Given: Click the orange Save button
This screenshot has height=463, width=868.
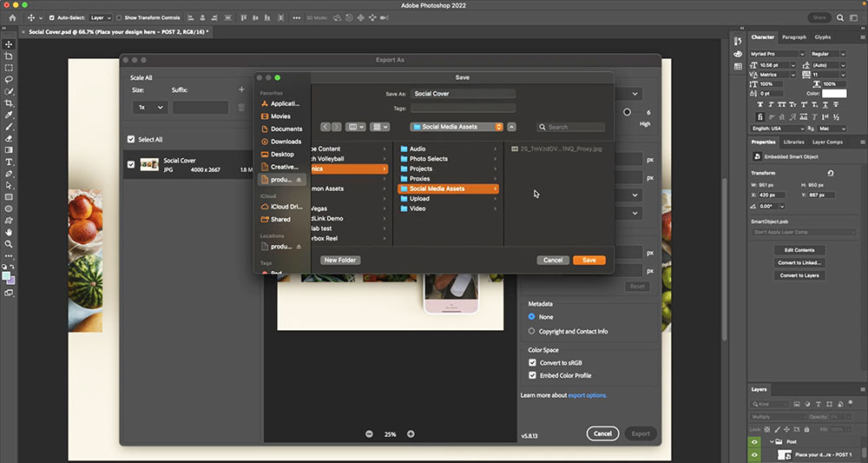Looking at the screenshot, I should 589,261.
